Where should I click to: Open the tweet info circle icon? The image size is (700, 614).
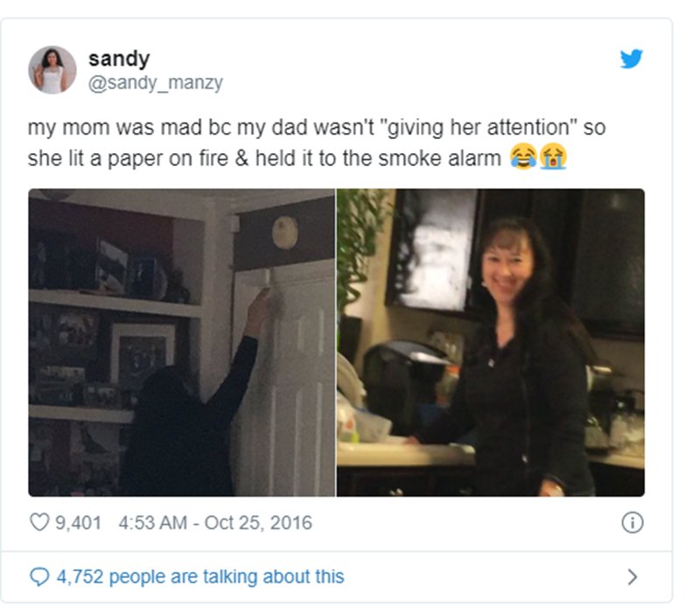pos(632,522)
